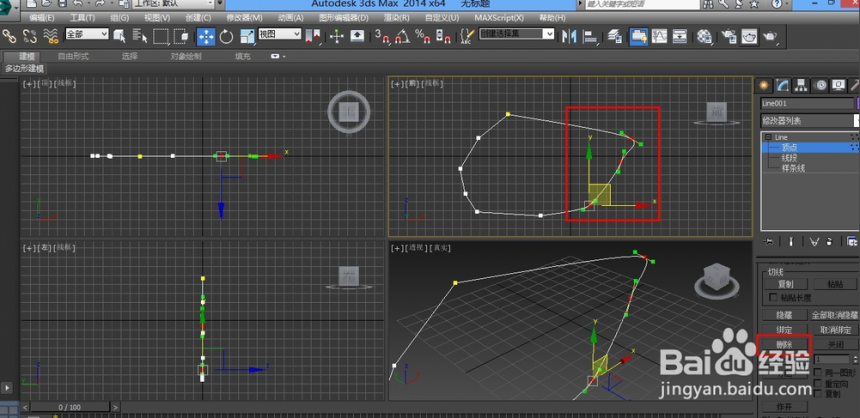Select the Link tool in main toolbar
This screenshot has width=860, height=418.
pos(9,36)
